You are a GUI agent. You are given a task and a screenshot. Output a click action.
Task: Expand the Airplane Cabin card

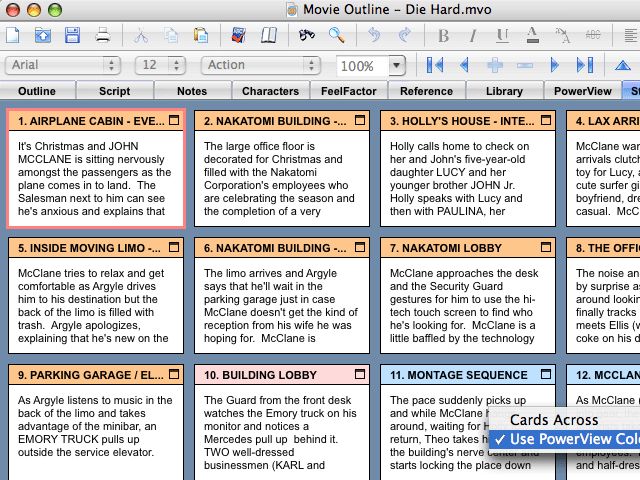[174, 120]
